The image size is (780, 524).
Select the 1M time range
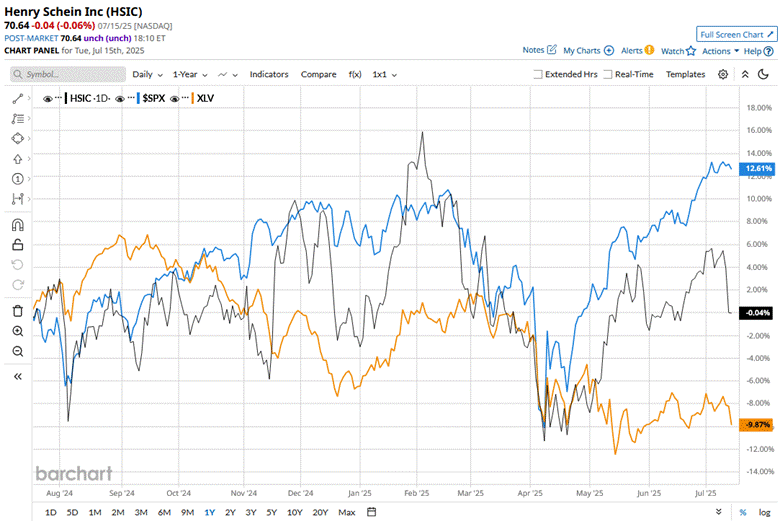[95, 512]
